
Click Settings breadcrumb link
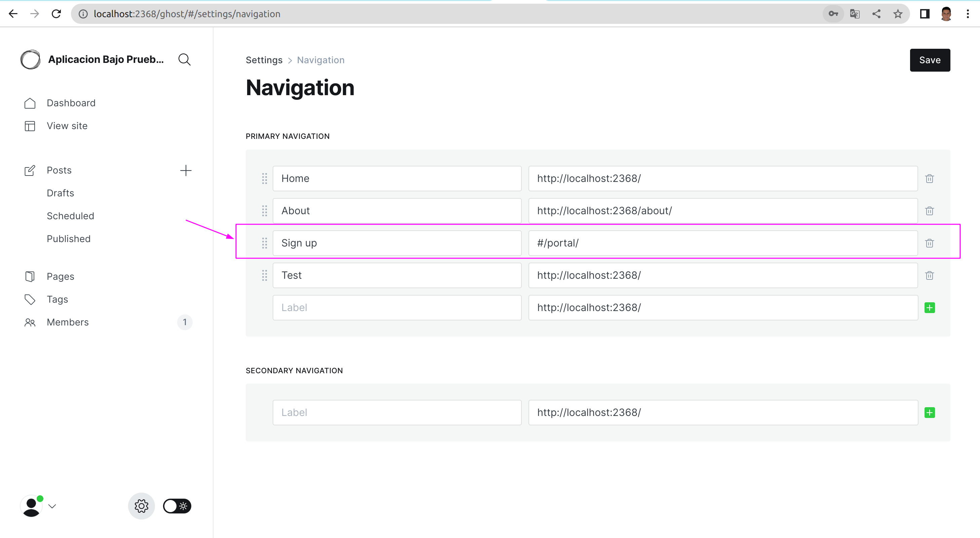[264, 60]
